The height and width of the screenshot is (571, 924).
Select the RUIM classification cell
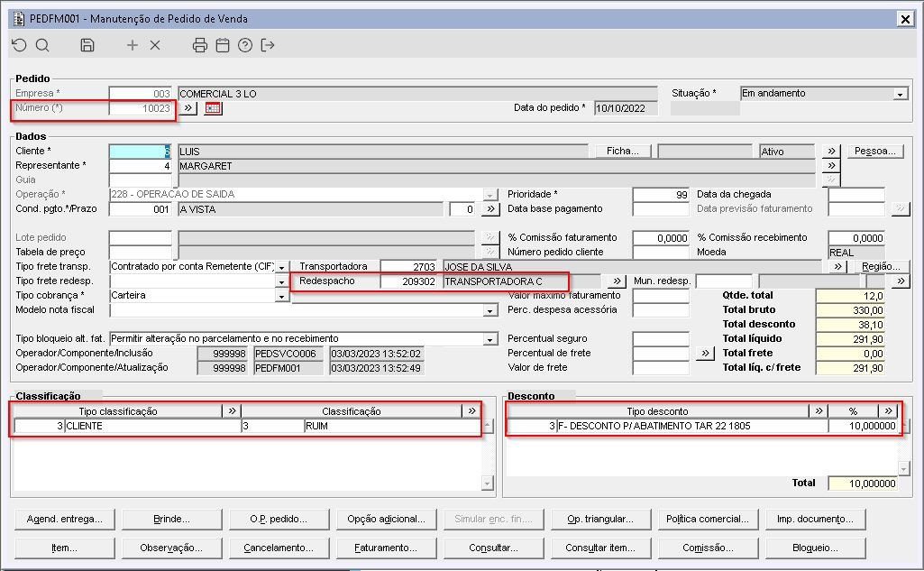pyautogui.click(x=392, y=426)
